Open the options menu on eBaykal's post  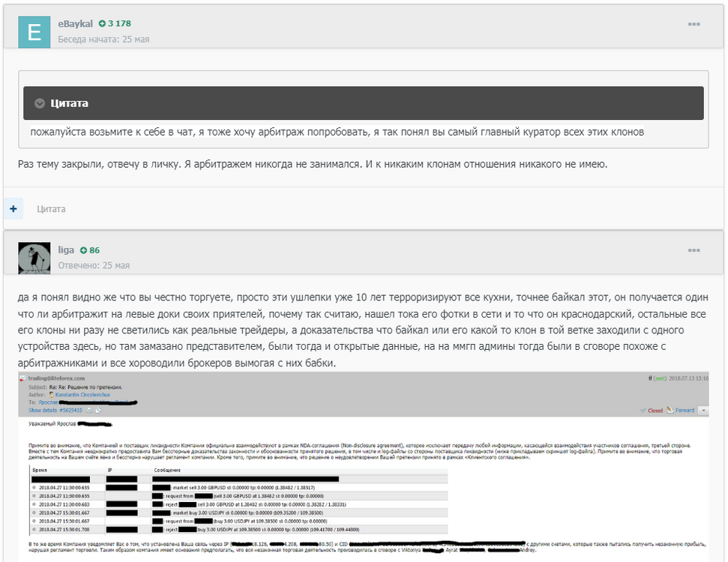[x=694, y=24]
